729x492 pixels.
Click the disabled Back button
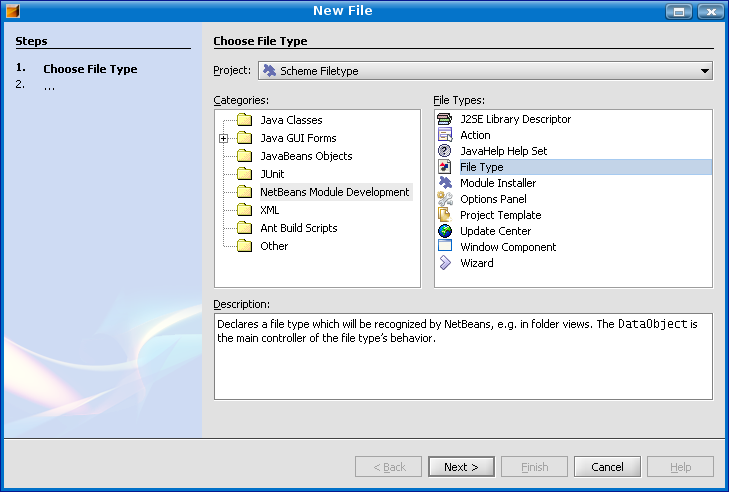[389, 466]
